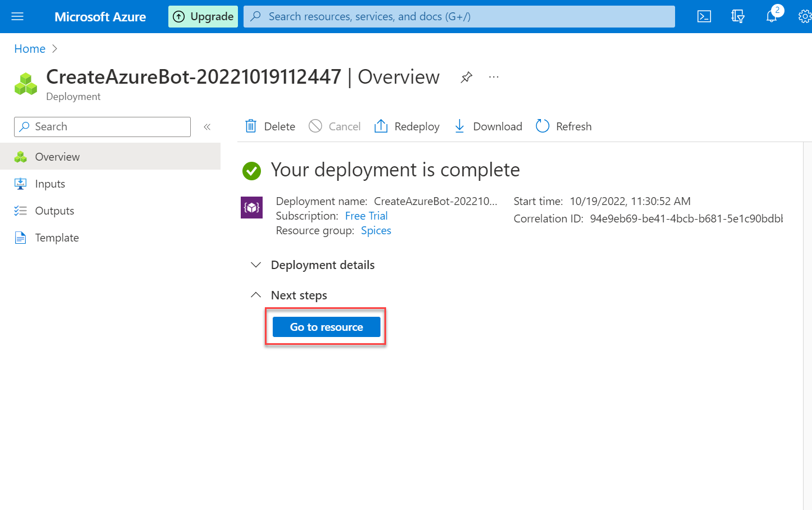Click the truncated deployment name CreateAzureBot-202210...
This screenshot has height=510, width=812.
tap(435, 201)
